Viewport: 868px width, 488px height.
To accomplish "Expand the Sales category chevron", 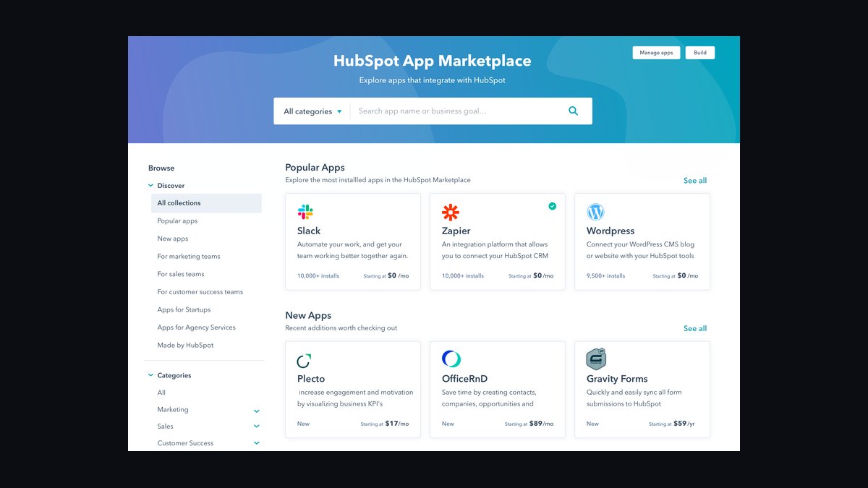I will [257, 427].
